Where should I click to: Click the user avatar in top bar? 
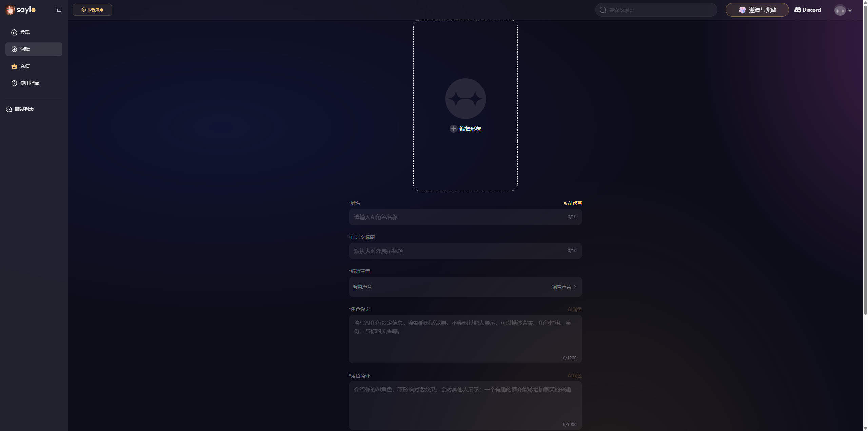coord(840,10)
